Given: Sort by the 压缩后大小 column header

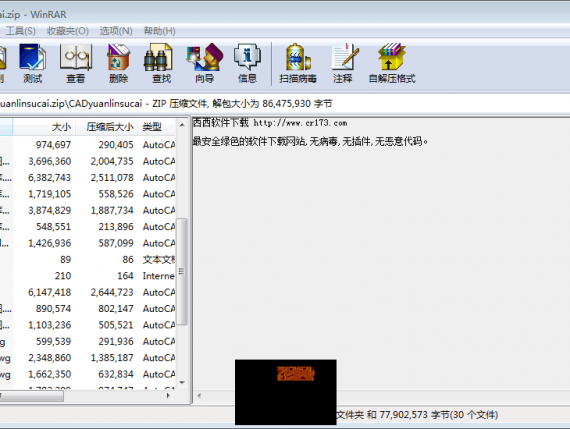Looking at the screenshot, I should coord(107,127).
